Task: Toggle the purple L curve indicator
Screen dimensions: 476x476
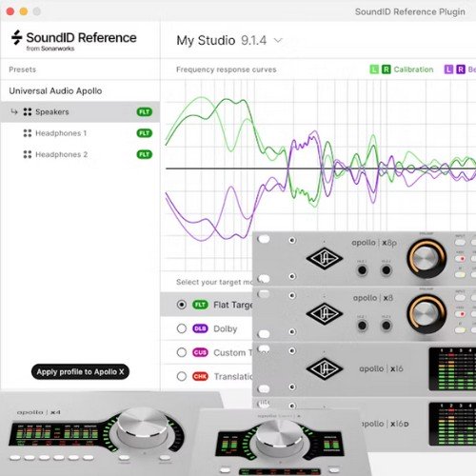Action: click(448, 69)
